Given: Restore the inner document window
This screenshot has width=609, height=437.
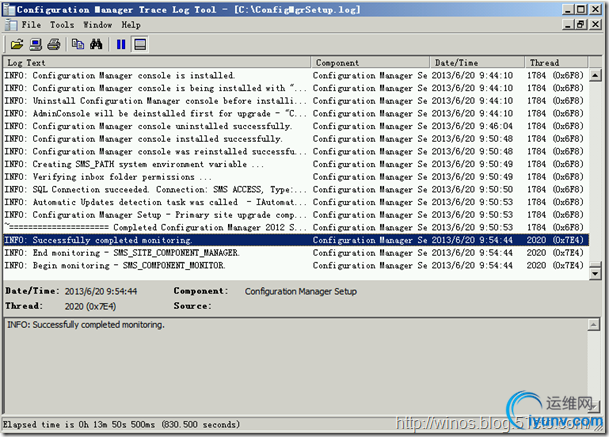Looking at the screenshot, I should click(581, 24).
